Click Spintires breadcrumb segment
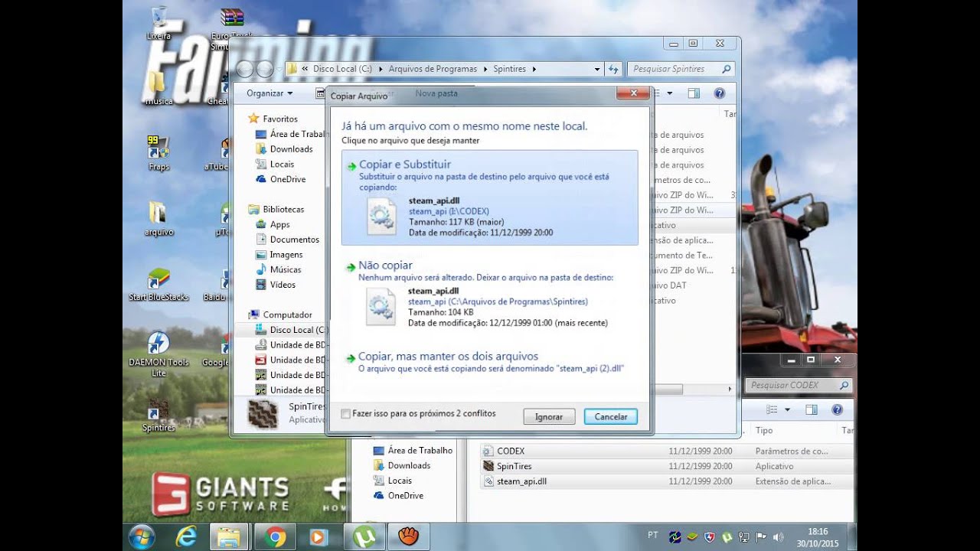980x551 pixels. coord(510,69)
